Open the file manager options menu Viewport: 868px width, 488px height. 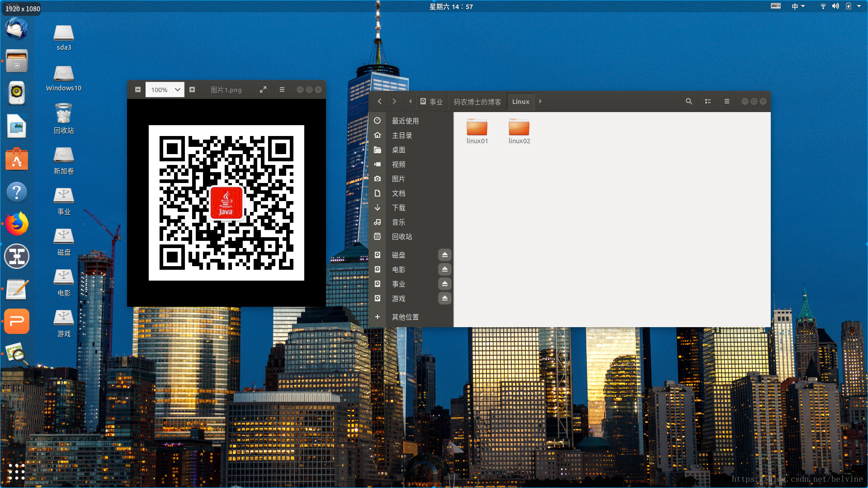tap(727, 101)
